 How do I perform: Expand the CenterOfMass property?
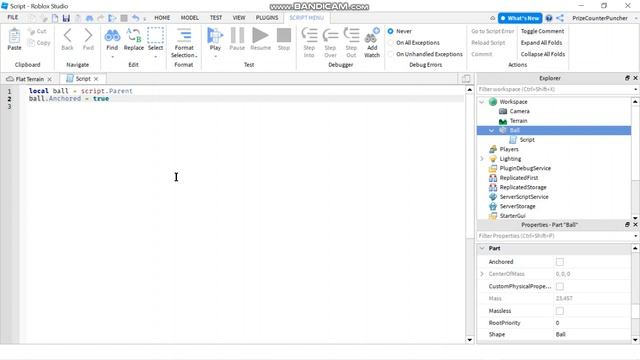click(482, 274)
